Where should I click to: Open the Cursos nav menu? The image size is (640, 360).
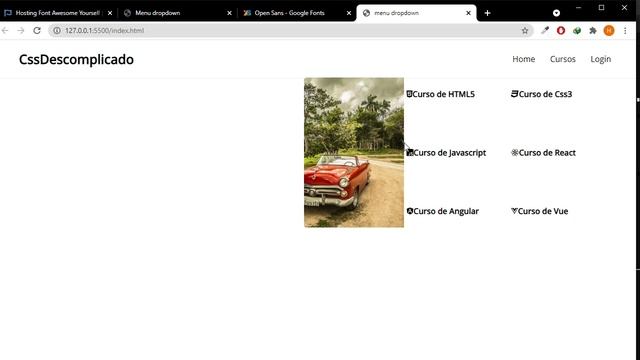[x=562, y=59]
